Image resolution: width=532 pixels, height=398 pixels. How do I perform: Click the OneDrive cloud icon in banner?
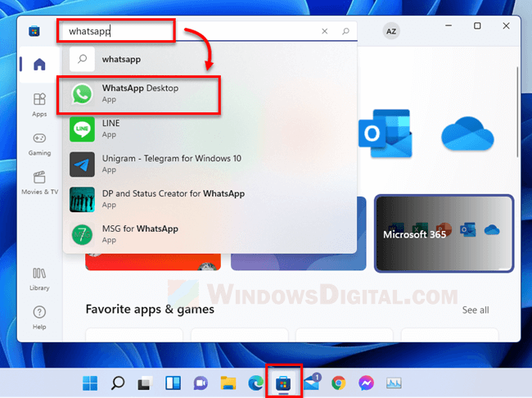pyautogui.click(x=467, y=133)
